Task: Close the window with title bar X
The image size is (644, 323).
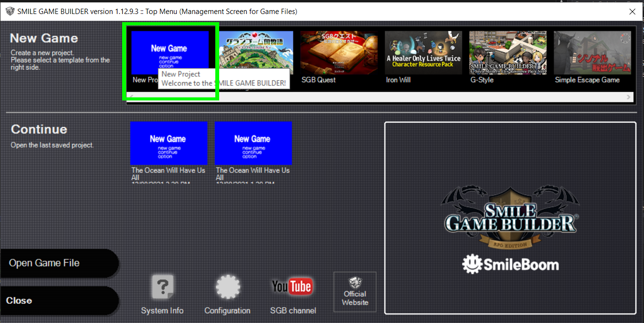Action: pyautogui.click(x=632, y=11)
